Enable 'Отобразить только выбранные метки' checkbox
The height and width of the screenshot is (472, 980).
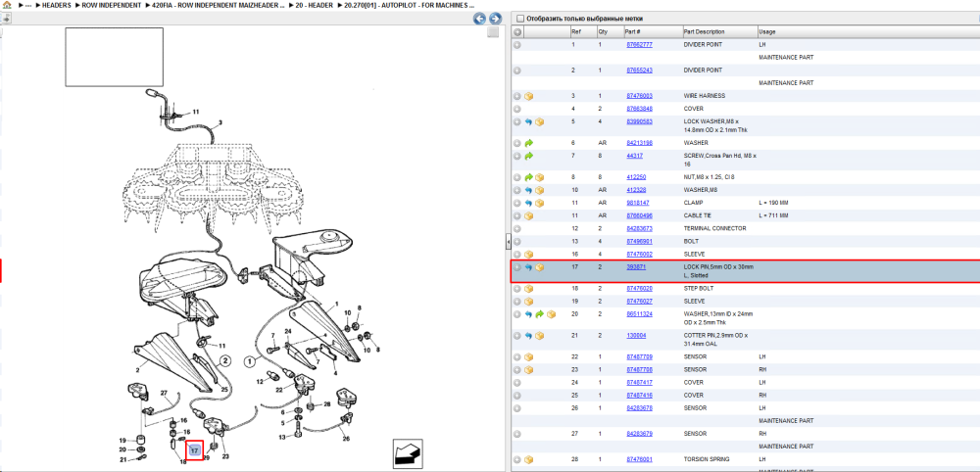pos(520,19)
